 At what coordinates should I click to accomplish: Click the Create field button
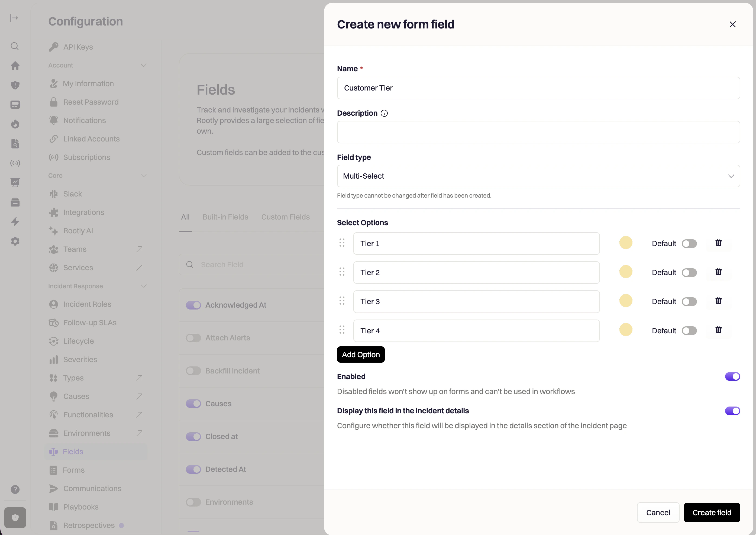tap(712, 512)
